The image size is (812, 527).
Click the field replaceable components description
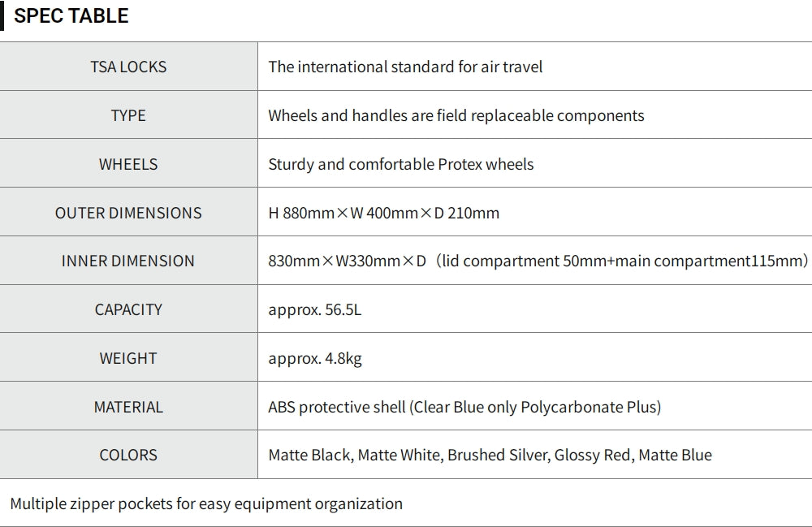pos(456,115)
